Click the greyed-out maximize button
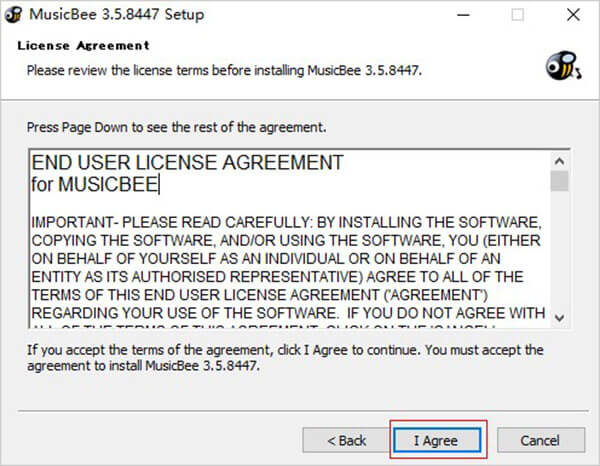Screen dimensions: 600x466 518,15
